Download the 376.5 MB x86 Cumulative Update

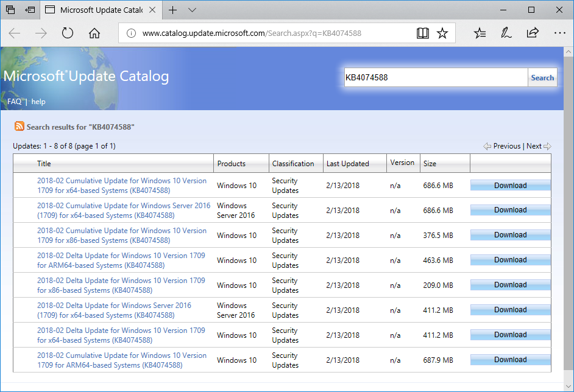tap(510, 236)
